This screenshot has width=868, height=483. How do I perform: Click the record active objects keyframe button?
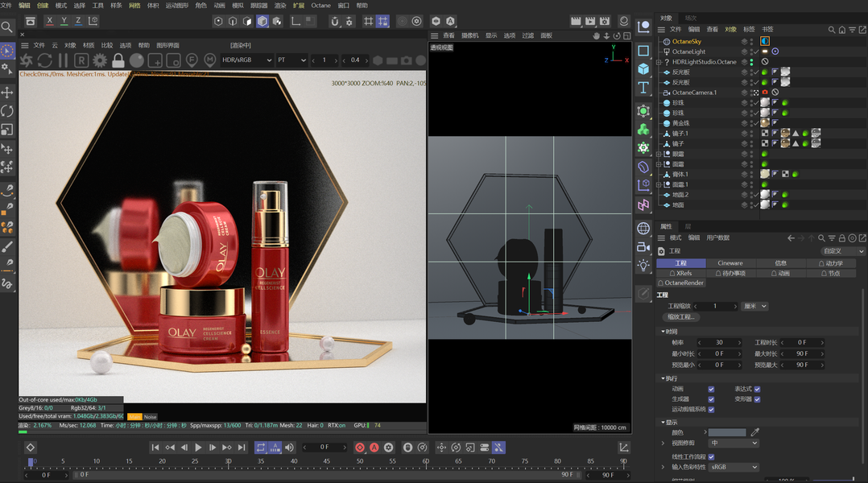[360, 448]
